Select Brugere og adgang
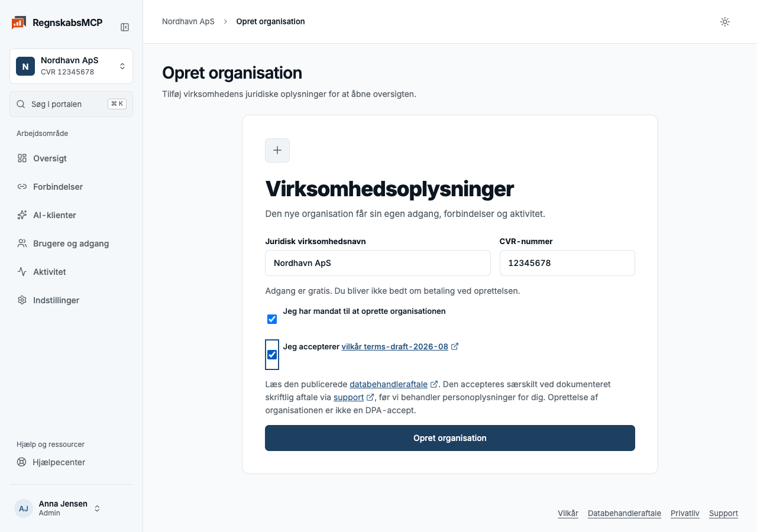 point(71,244)
